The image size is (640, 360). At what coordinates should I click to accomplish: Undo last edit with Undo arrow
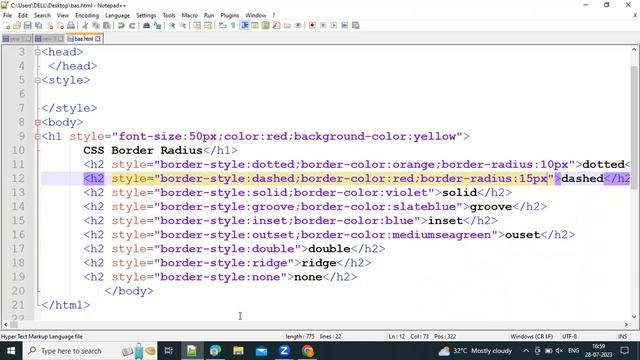click(121, 25)
